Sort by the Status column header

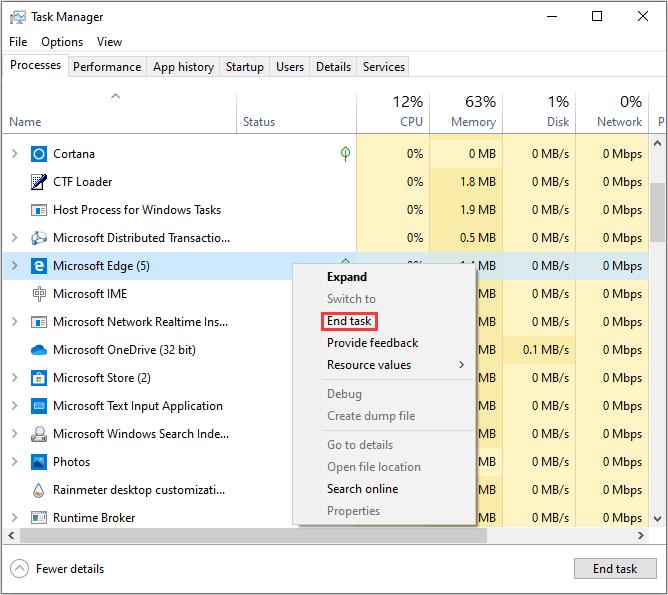pos(296,112)
